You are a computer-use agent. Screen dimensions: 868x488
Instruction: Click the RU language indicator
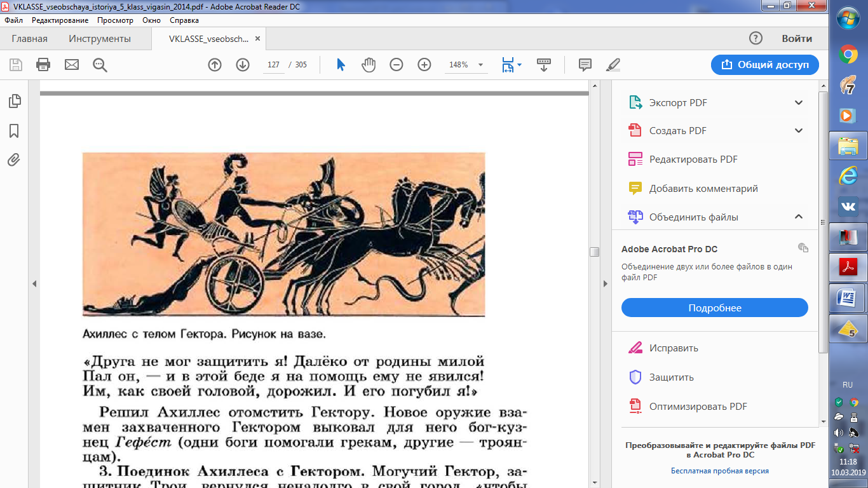click(848, 385)
